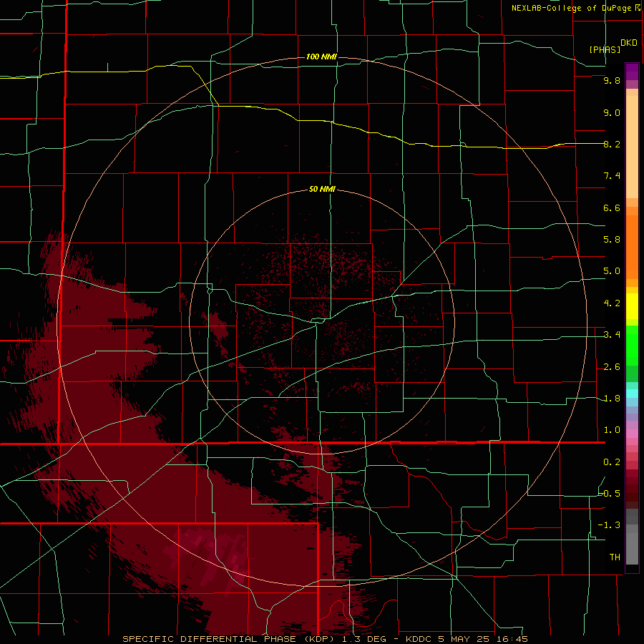Click the 7.4 scale value
The image size is (644, 644).
tap(612, 176)
